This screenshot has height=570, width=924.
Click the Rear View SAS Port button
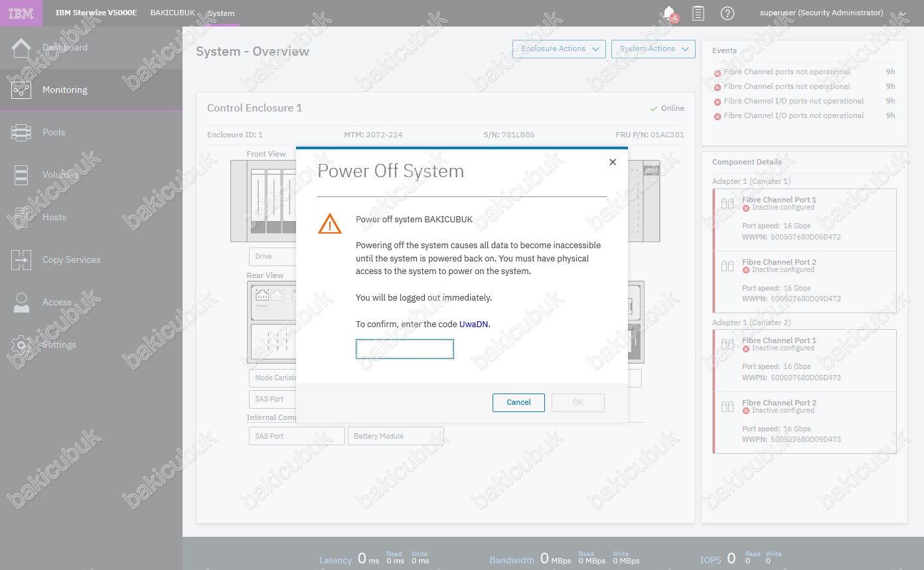pos(273,399)
